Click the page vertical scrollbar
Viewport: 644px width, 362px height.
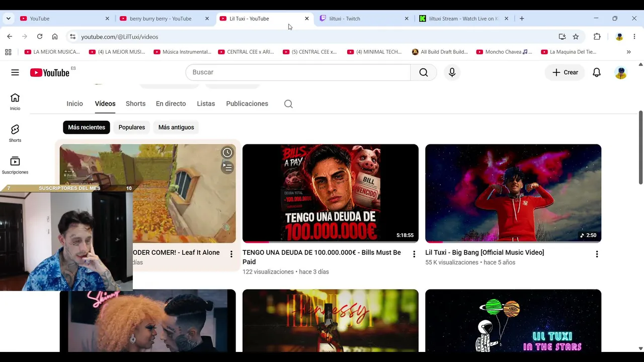pos(640,147)
